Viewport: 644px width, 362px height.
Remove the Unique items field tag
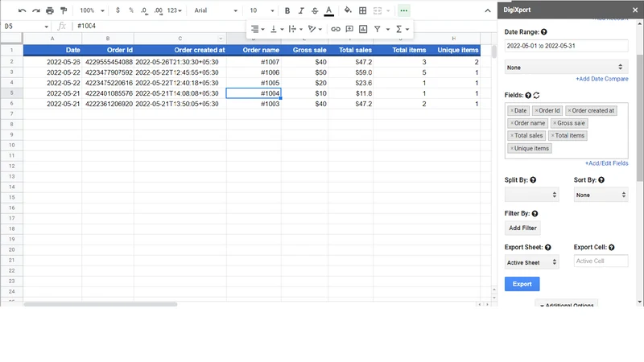click(512, 149)
